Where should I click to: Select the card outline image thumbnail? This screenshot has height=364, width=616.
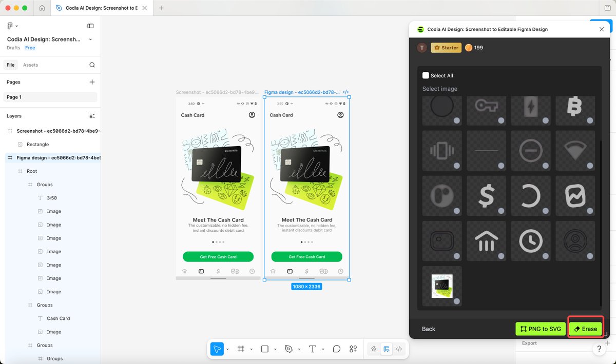(x=442, y=241)
